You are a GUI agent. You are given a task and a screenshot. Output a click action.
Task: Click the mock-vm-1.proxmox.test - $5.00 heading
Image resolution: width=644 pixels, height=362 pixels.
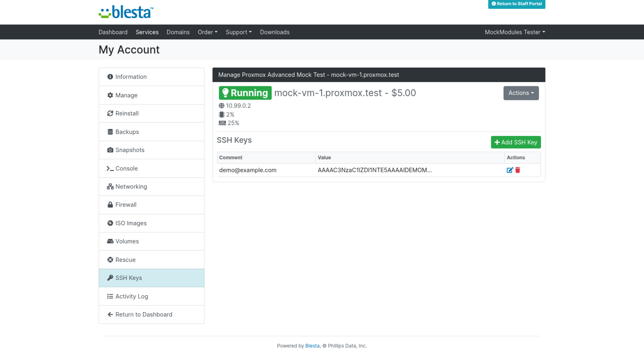pyautogui.click(x=345, y=93)
